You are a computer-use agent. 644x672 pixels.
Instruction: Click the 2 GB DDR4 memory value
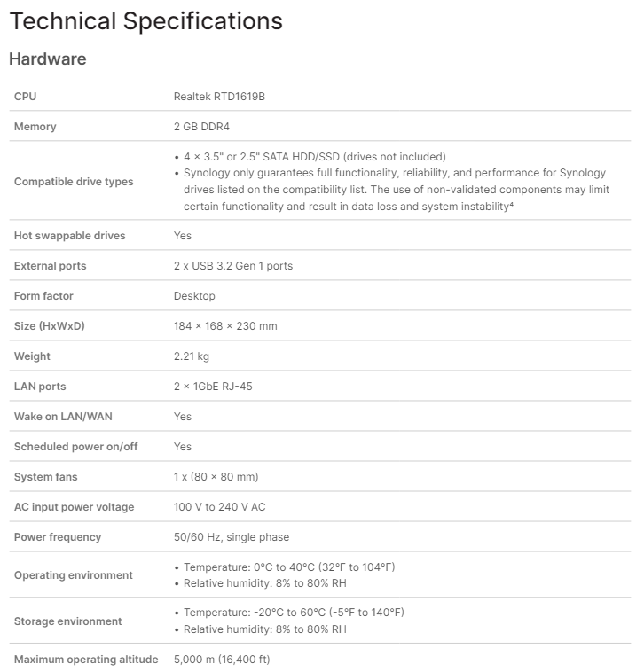pyautogui.click(x=201, y=127)
